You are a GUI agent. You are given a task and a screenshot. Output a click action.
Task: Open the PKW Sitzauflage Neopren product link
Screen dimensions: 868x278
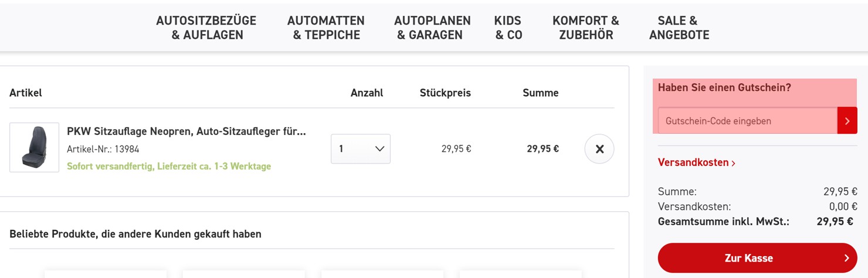(x=186, y=131)
